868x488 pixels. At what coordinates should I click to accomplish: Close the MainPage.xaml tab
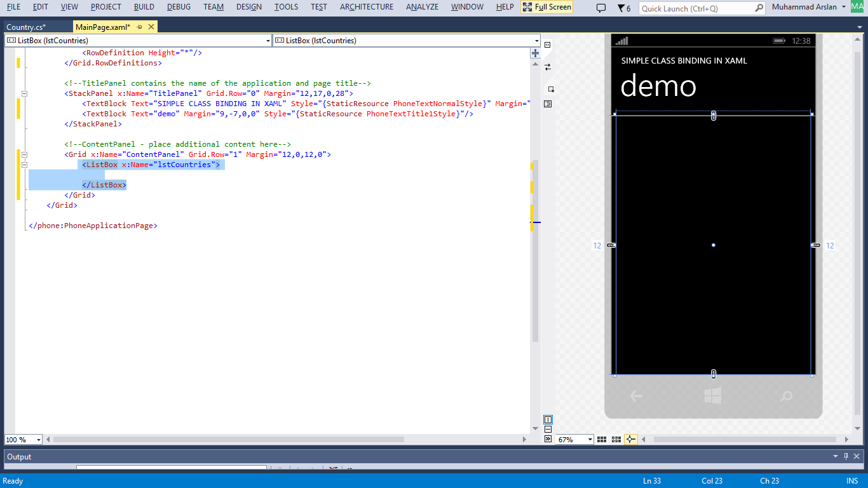coord(151,27)
